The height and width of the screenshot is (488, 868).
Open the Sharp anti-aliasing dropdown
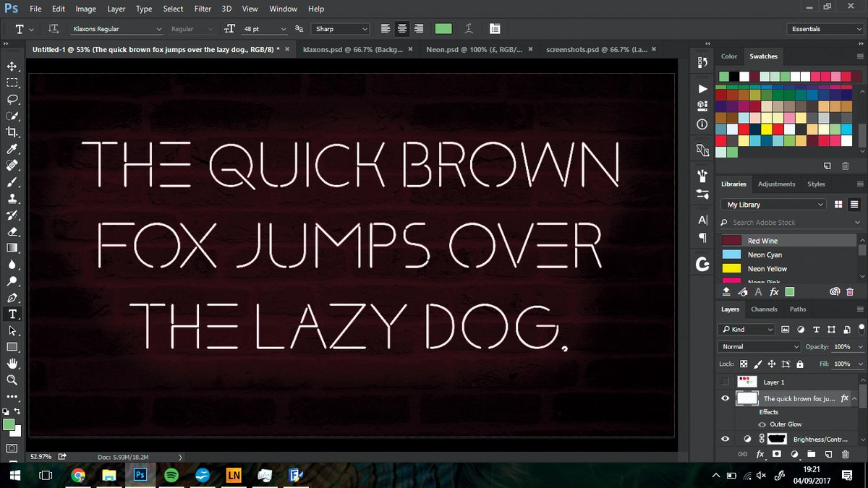click(x=340, y=28)
